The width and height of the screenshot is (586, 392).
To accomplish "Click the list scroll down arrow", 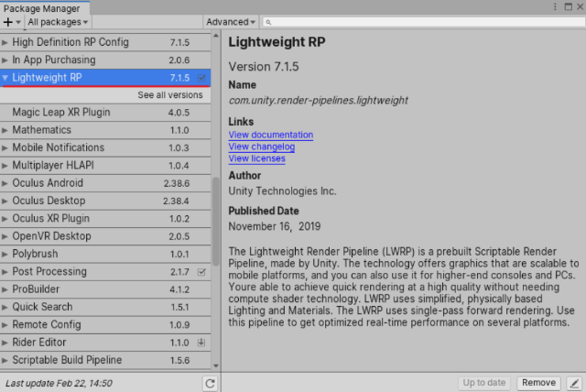I will pos(216,365).
